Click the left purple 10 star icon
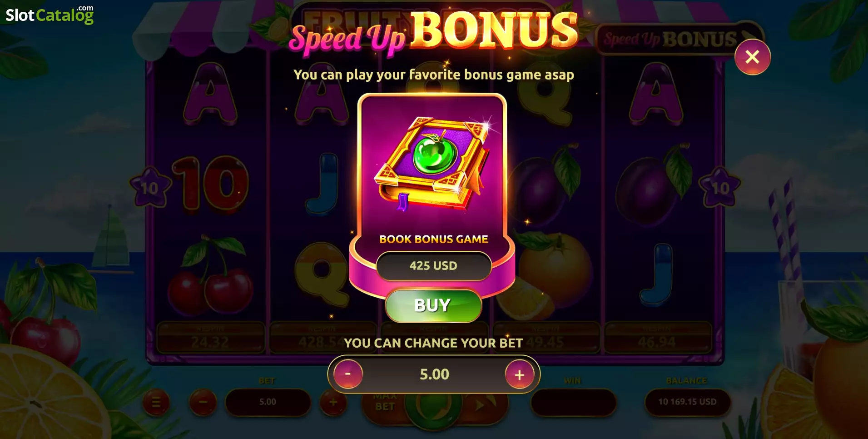The image size is (868, 439). 149,187
